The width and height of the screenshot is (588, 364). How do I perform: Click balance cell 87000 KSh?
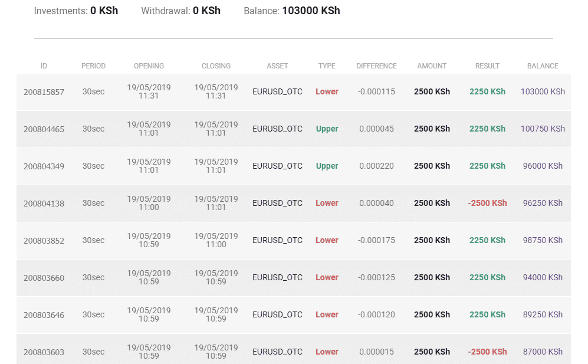(543, 352)
